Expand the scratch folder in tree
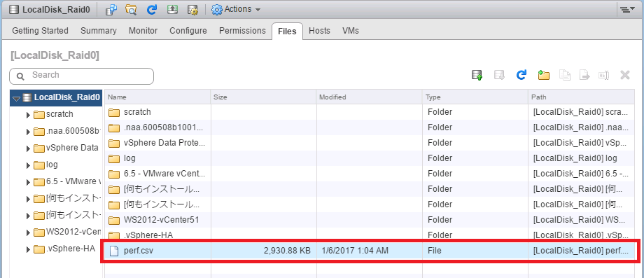This screenshot has width=644, height=278. (x=28, y=115)
